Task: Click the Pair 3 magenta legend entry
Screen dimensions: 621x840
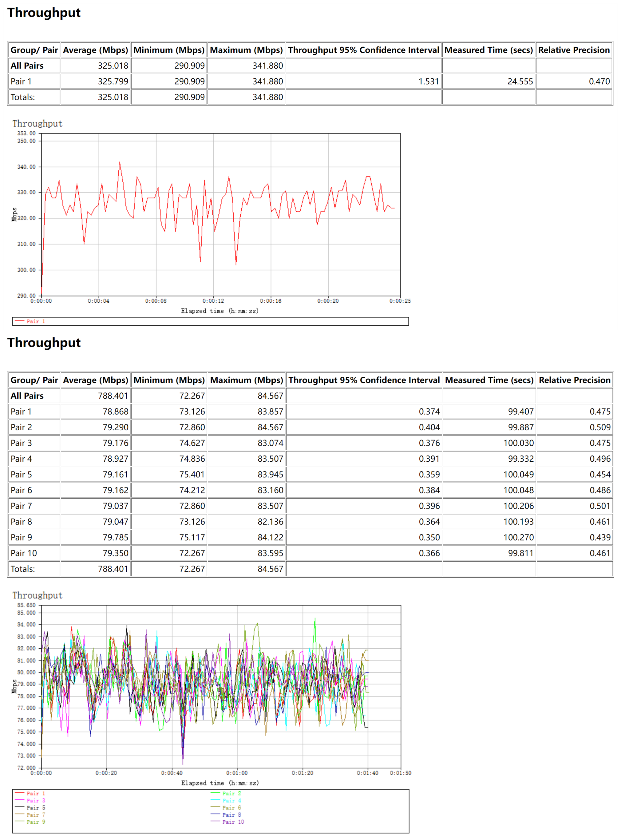Action: (35, 800)
